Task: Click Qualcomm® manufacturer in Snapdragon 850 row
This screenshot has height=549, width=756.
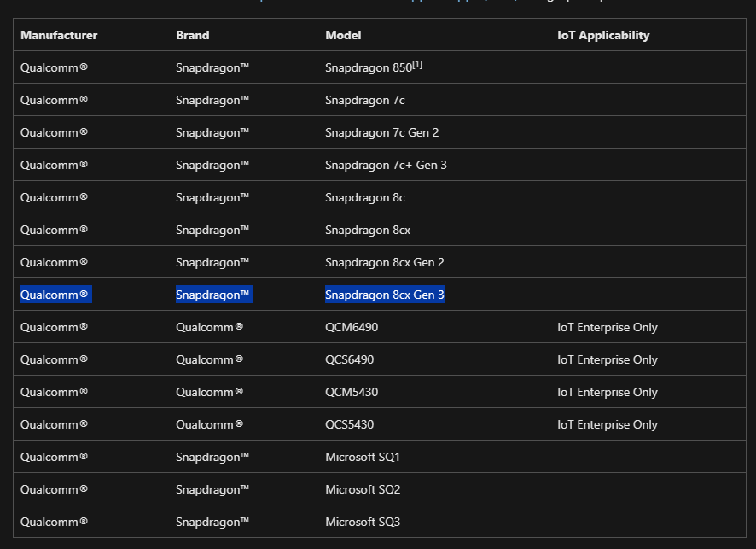Action: 54,67
